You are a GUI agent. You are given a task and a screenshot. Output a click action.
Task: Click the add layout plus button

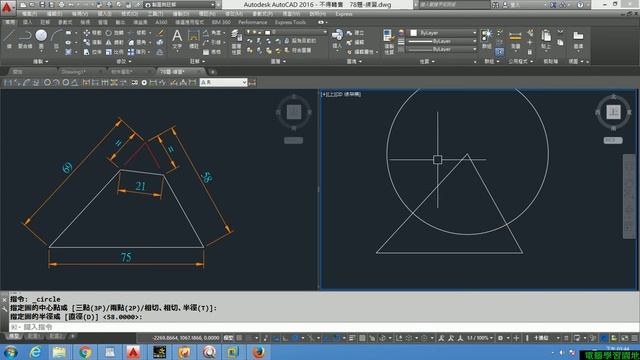(73, 336)
